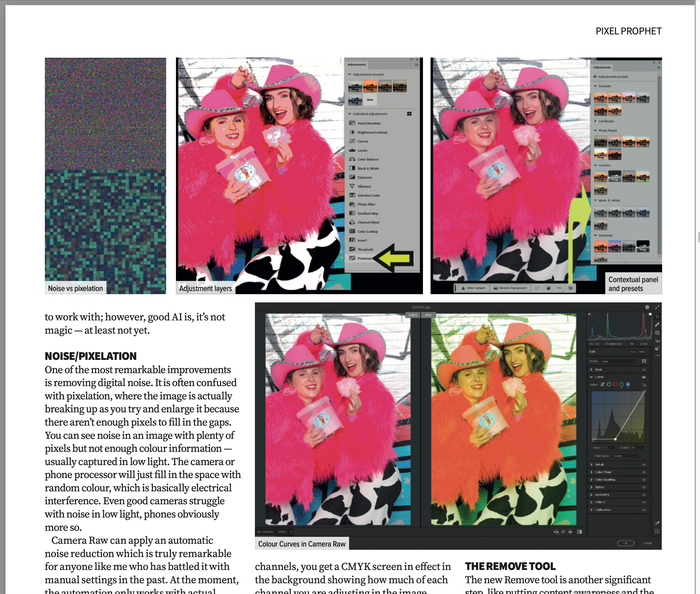700x594 pixels.
Task: Select the Channel Mixer icon
Action: (352, 222)
